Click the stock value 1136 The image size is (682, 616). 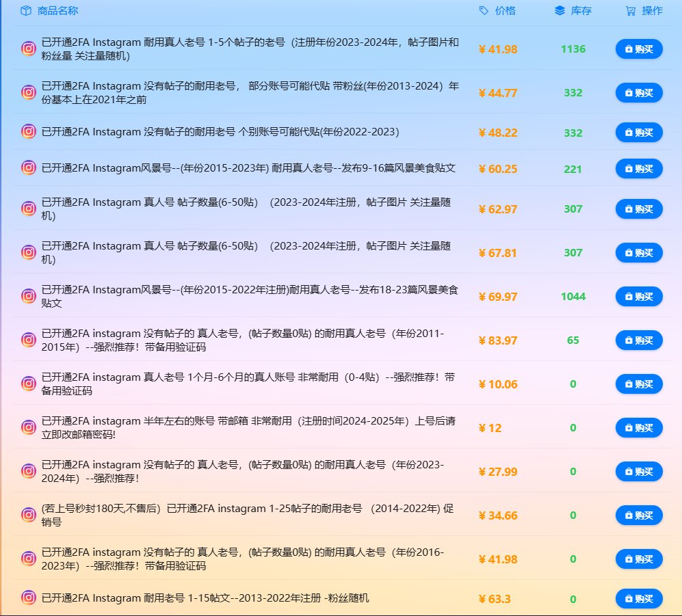[573, 49]
